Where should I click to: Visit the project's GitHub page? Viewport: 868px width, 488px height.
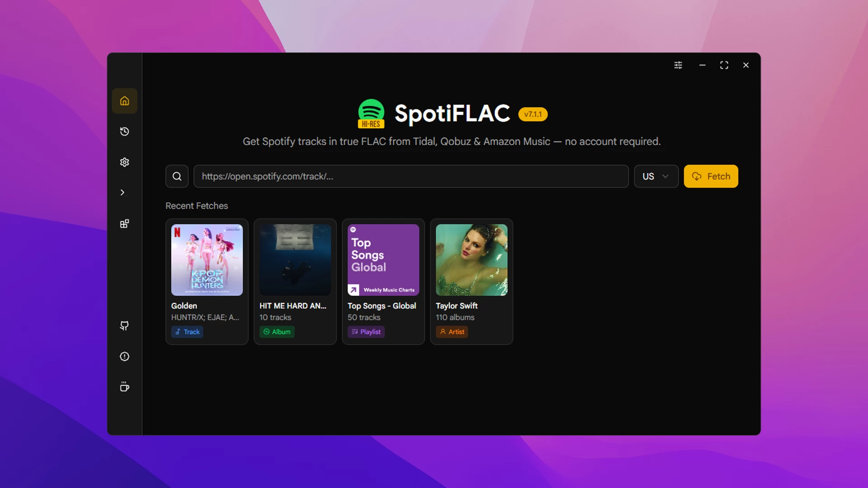[x=124, y=326]
